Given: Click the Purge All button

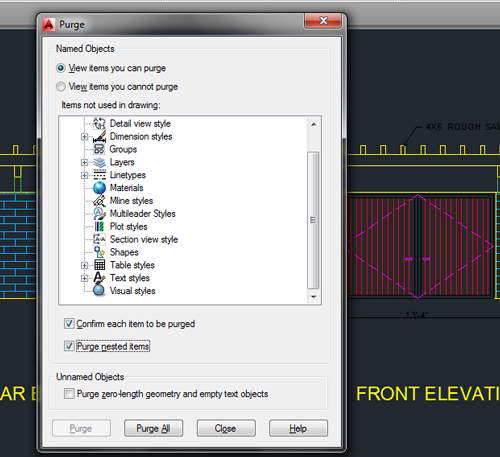Looking at the screenshot, I should click(x=153, y=428).
